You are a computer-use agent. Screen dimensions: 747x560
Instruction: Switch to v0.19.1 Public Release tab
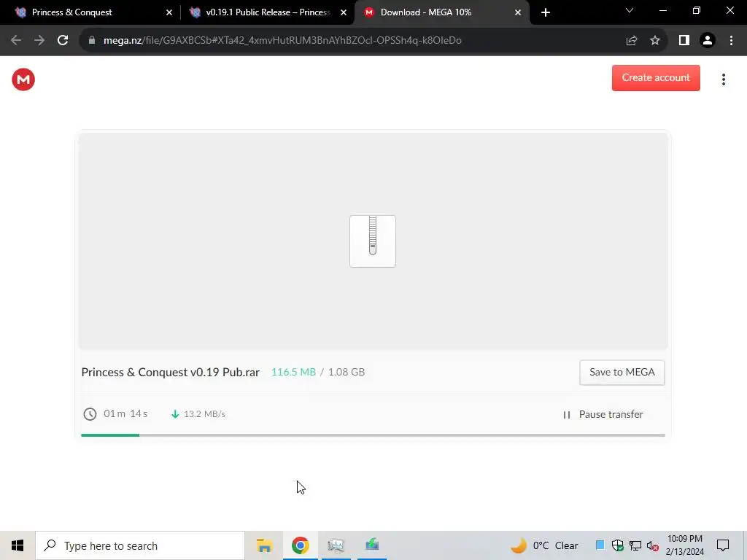coord(268,12)
